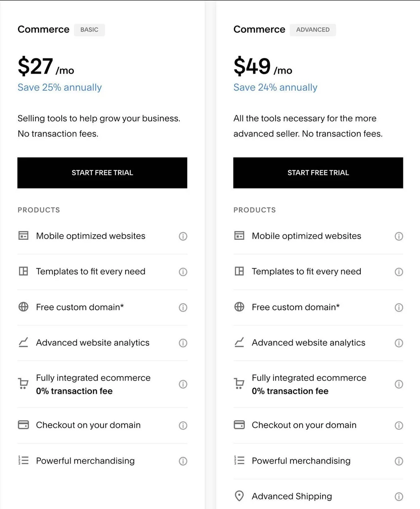Open info for Advanced plan's website analytics

tap(399, 343)
